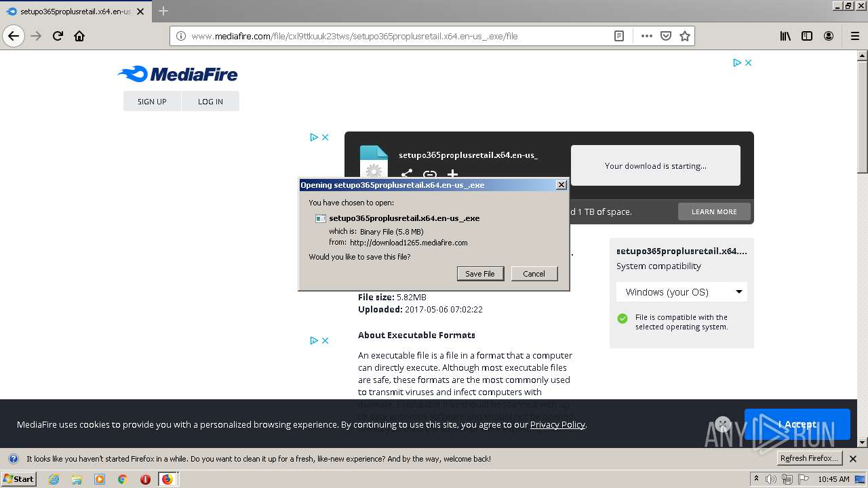Click the Your download is starting box

pyautogui.click(x=656, y=165)
